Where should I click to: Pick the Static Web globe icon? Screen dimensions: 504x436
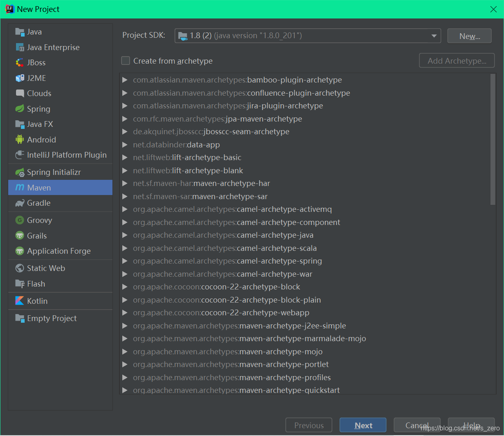20,268
